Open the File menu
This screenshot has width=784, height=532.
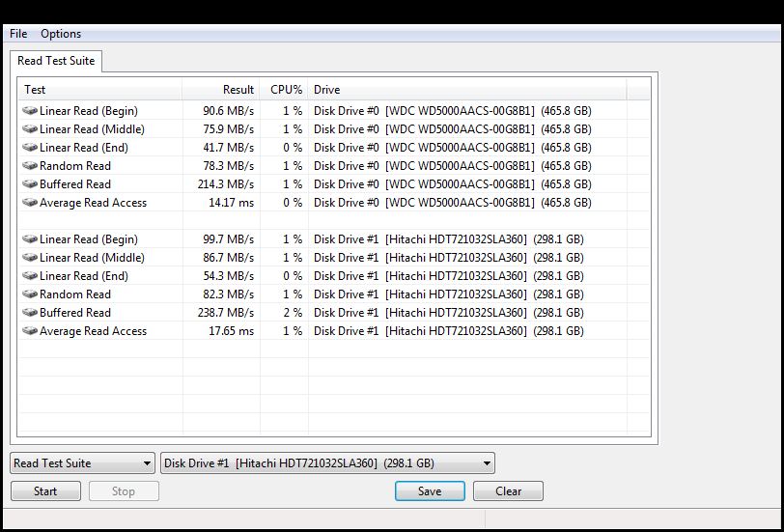[18, 34]
